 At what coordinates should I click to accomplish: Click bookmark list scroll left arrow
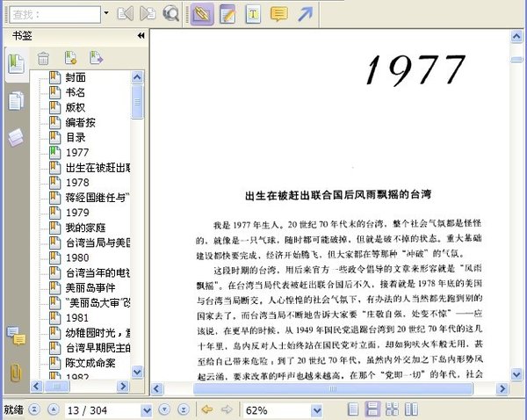36,386
